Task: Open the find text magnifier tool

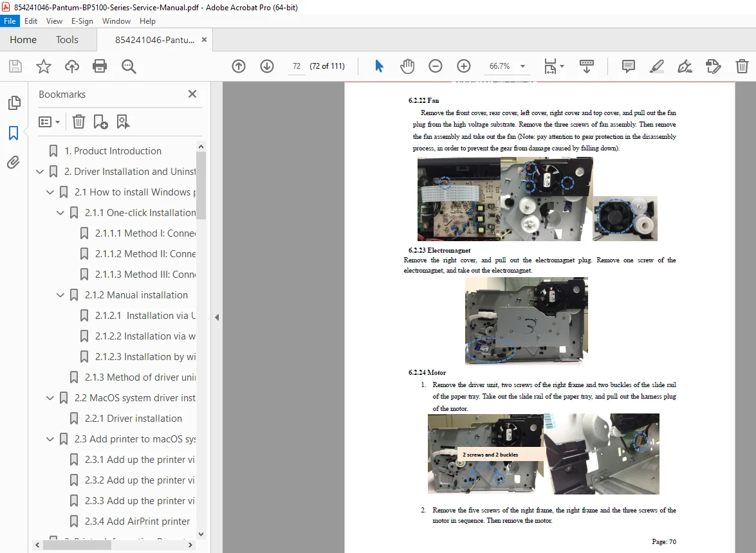Action: [129, 66]
